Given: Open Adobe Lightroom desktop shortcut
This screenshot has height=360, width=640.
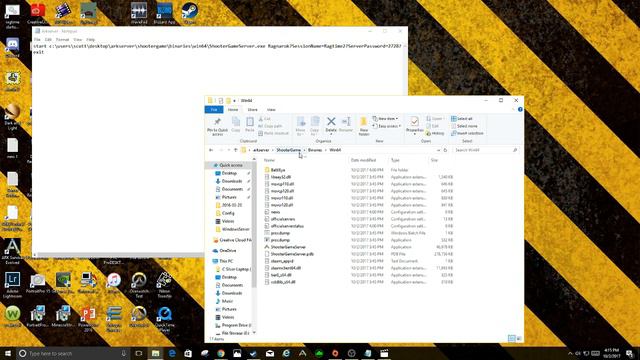Looking at the screenshot, I should (12, 285).
